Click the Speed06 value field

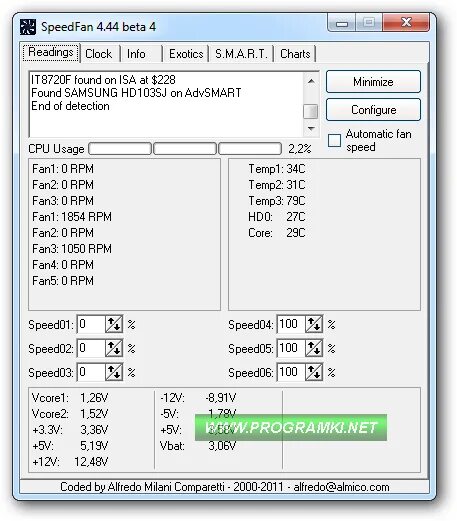tap(291, 372)
